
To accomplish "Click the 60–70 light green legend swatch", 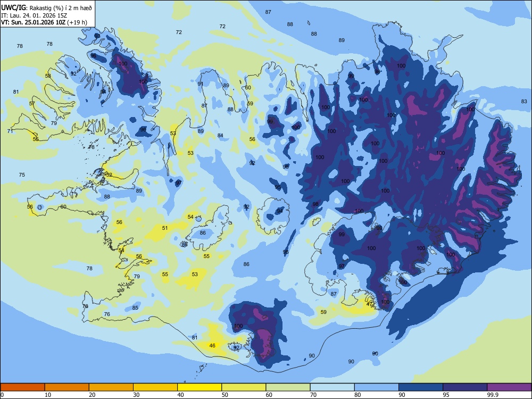I will pos(288,387).
